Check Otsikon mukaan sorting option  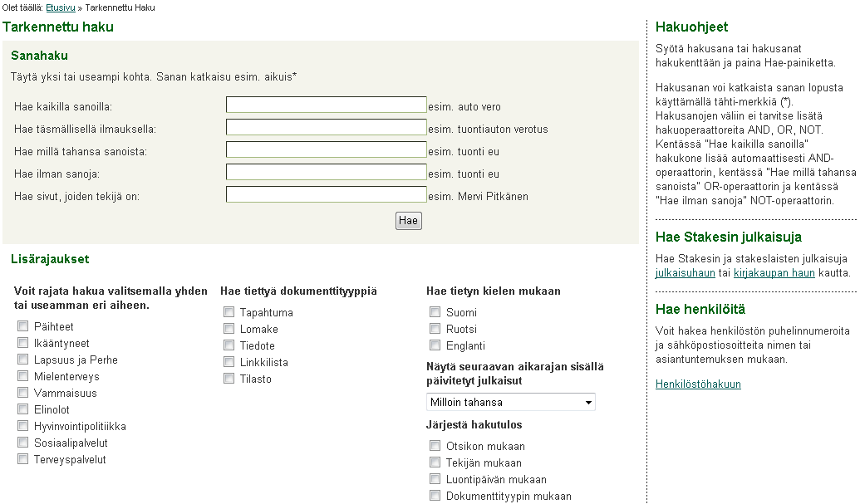[x=435, y=445]
